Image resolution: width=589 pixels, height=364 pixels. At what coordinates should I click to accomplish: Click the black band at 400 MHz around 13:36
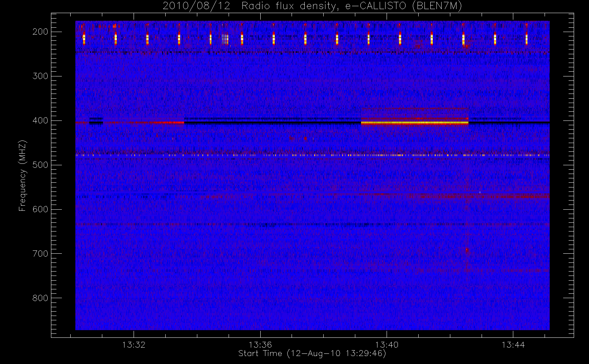272,123
